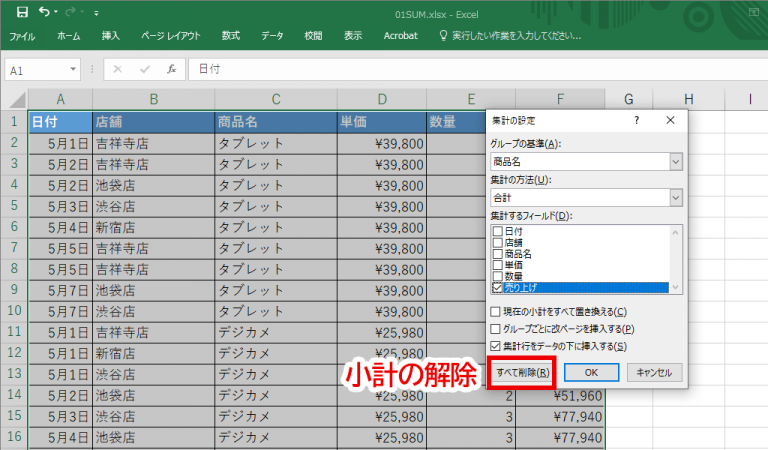Click the lightbulb Tell Me icon

click(443, 35)
